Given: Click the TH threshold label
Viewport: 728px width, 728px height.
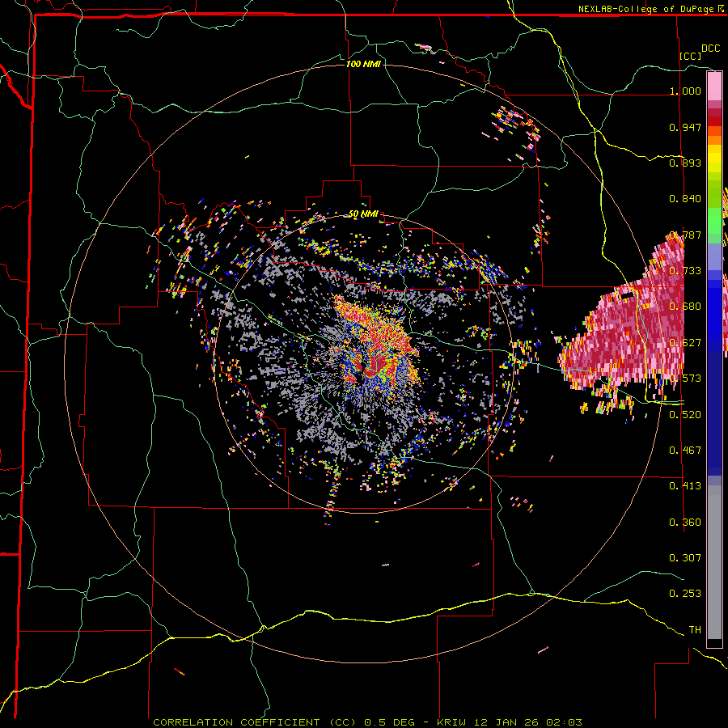Looking at the screenshot, I should 695,630.
